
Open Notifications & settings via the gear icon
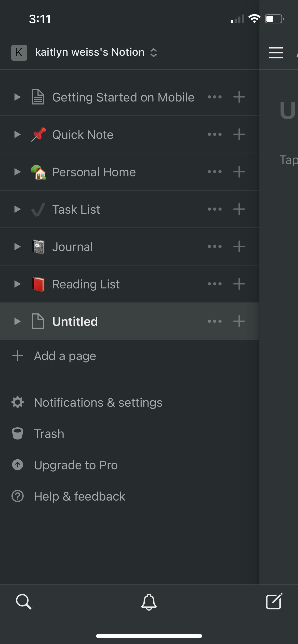coord(17,402)
